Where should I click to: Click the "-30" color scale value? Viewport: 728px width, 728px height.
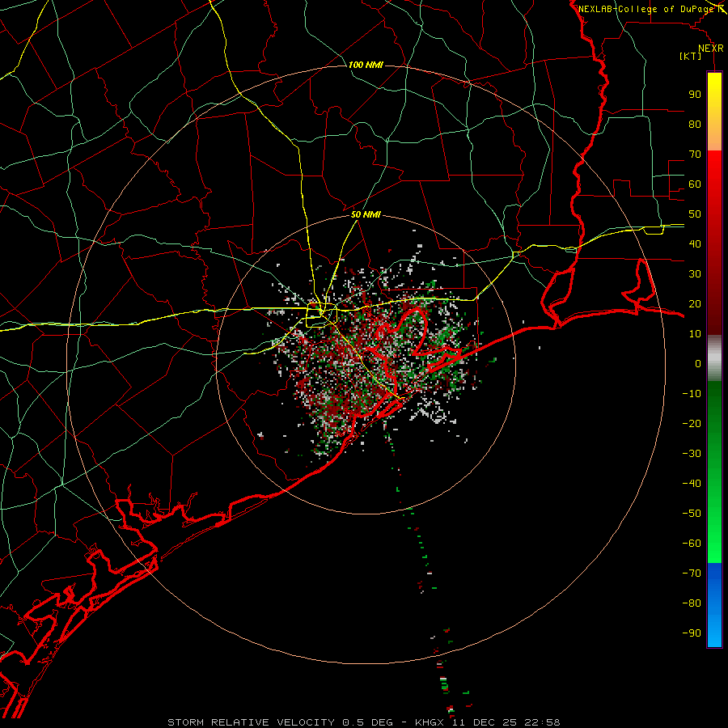point(692,454)
